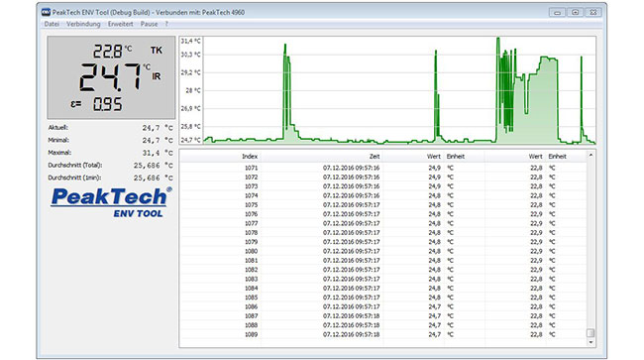Select table row with index 1083
The width and height of the screenshot is (644, 360).
coord(383,279)
